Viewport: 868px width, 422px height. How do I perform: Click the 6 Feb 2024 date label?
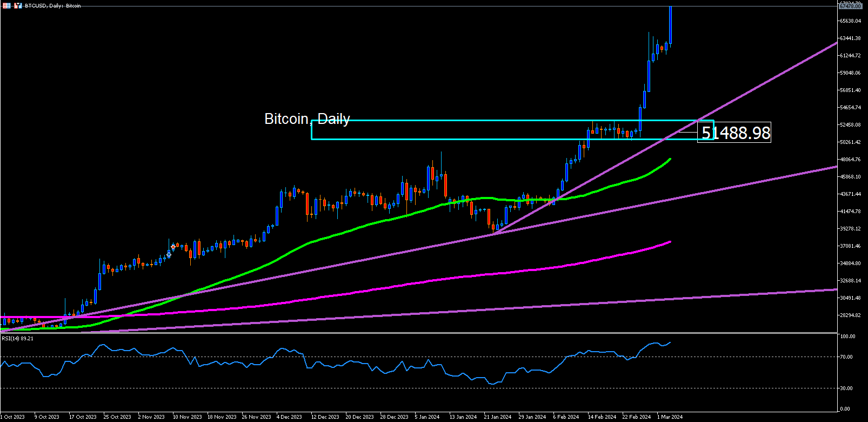click(566, 417)
